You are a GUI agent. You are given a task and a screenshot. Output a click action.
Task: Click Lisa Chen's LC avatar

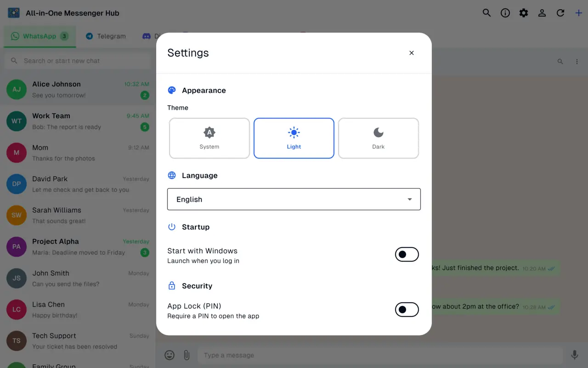coord(17,309)
